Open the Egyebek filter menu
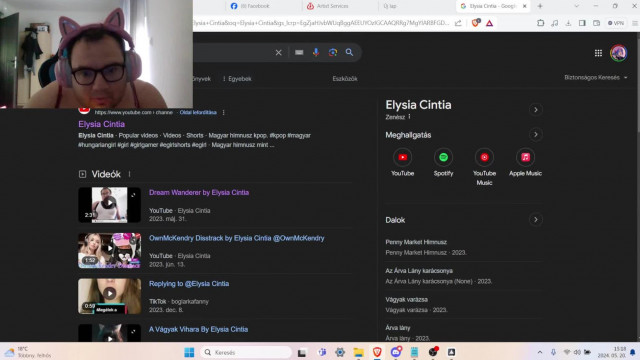This screenshot has width=640, height=360. (x=237, y=79)
